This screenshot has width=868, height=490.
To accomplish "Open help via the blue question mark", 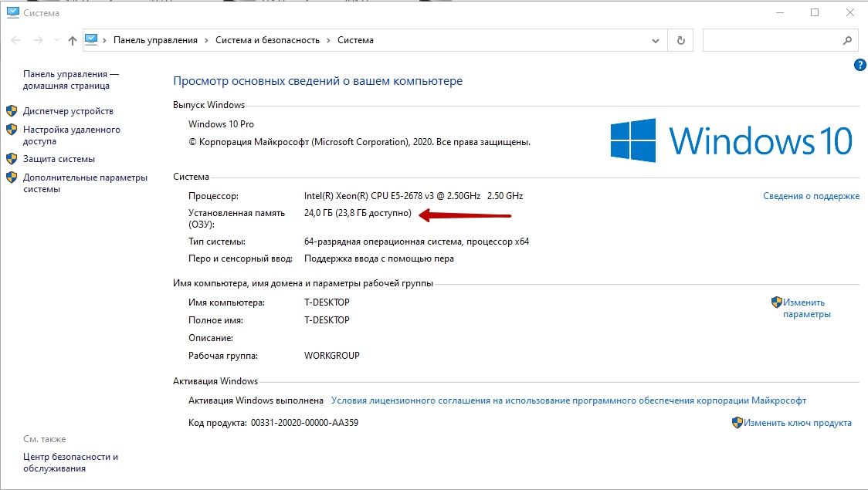I will pos(860,66).
